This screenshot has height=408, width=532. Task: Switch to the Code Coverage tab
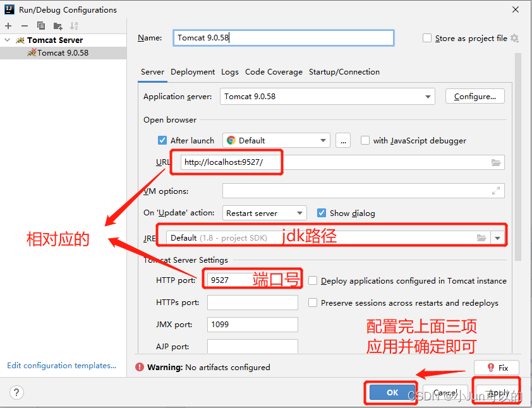click(274, 72)
